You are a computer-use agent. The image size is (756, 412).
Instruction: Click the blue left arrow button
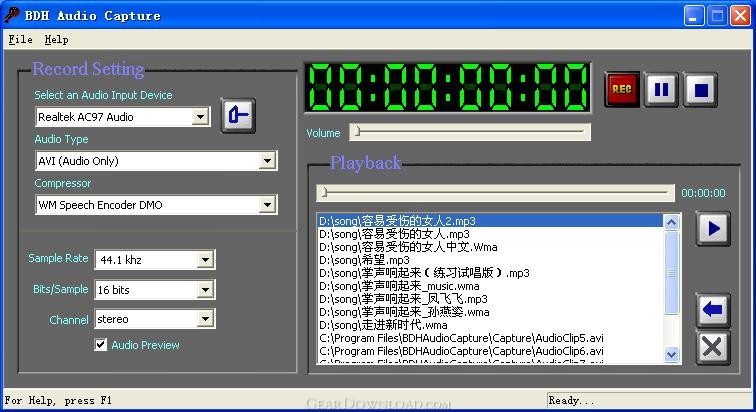[713, 310]
